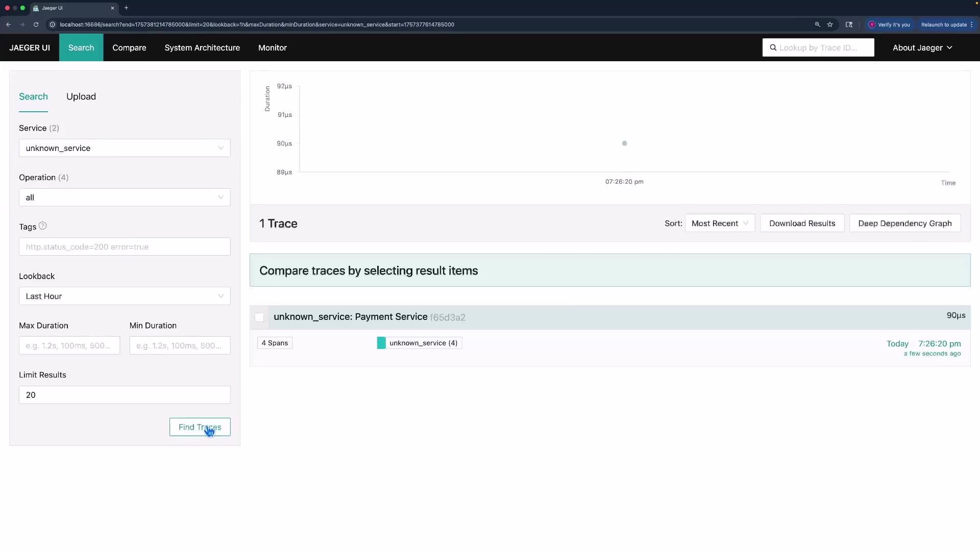Click the Tags help question mark icon
The image size is (980, 551).
tap(43, 226)
